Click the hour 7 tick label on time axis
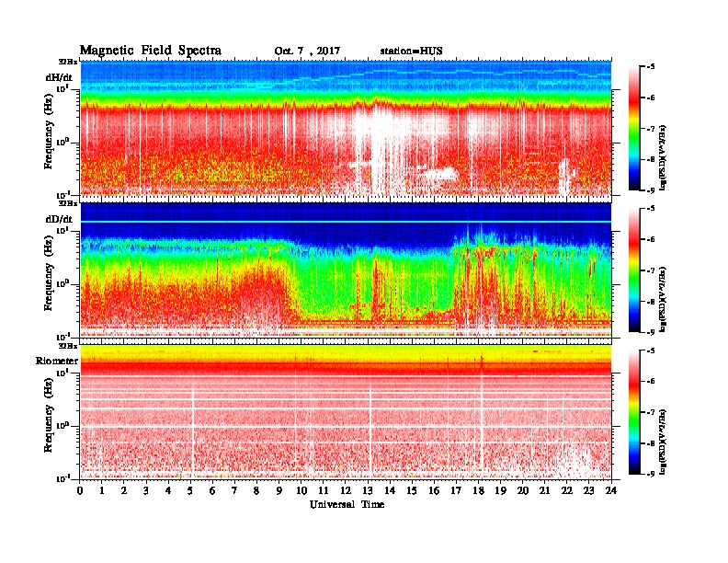The image size is (728, 563). pos(234,491)
